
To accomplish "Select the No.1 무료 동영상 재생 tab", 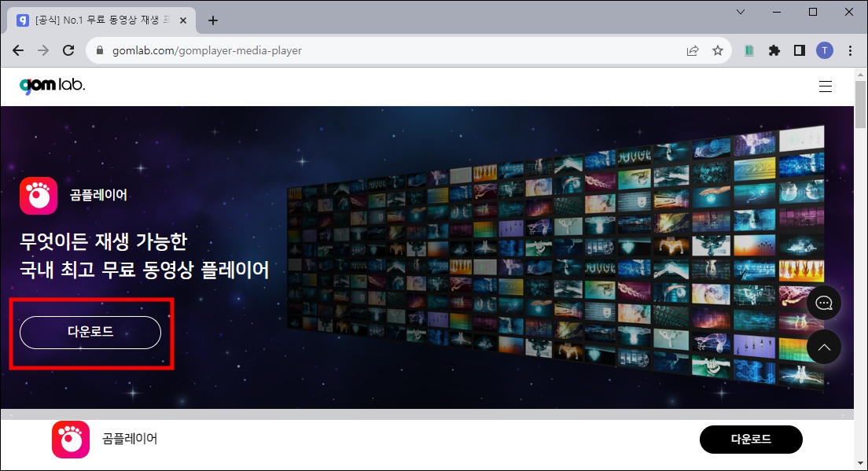I will coord(102,20).
